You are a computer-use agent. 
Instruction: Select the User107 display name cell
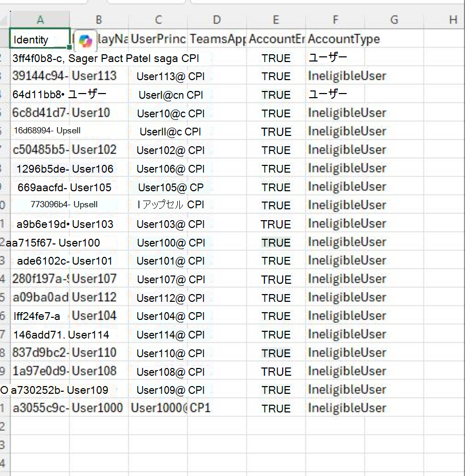[99, 279]
